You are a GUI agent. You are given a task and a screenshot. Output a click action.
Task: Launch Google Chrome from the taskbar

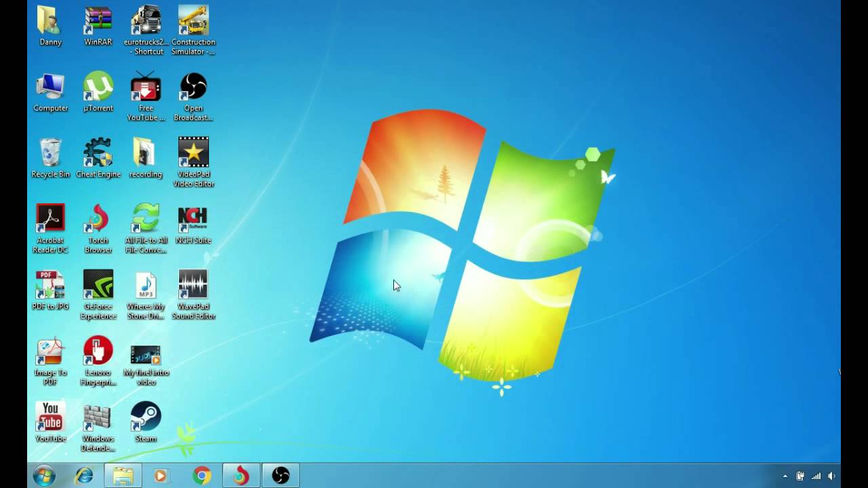point(201,476)
